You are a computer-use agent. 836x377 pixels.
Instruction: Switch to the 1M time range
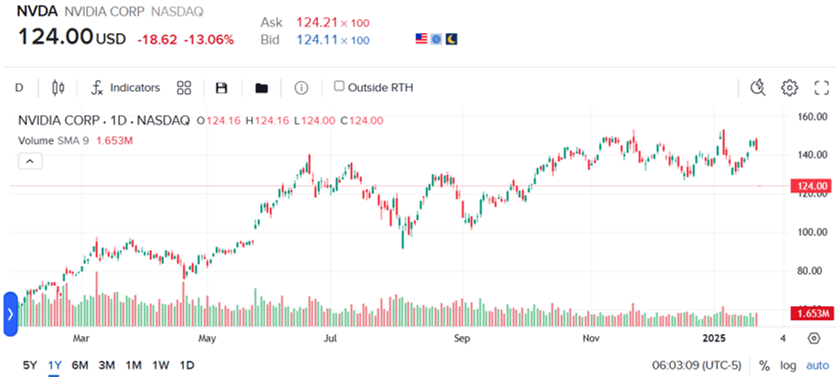[133, 366]
